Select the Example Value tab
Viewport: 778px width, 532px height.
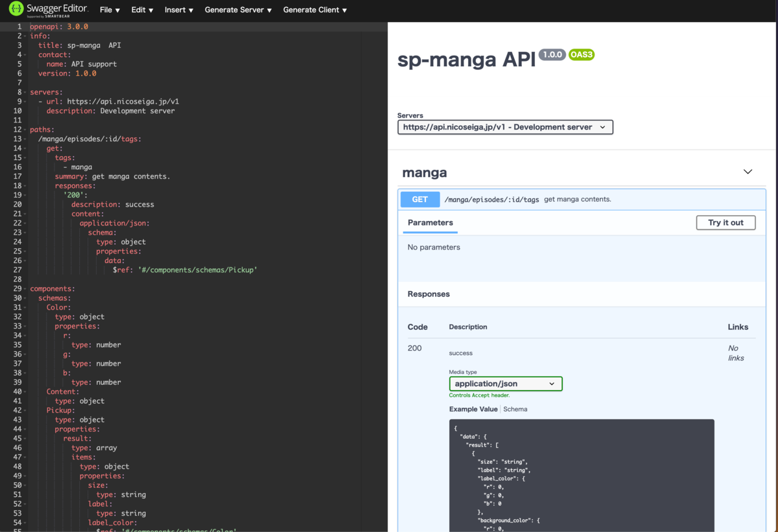pos(473,409)
